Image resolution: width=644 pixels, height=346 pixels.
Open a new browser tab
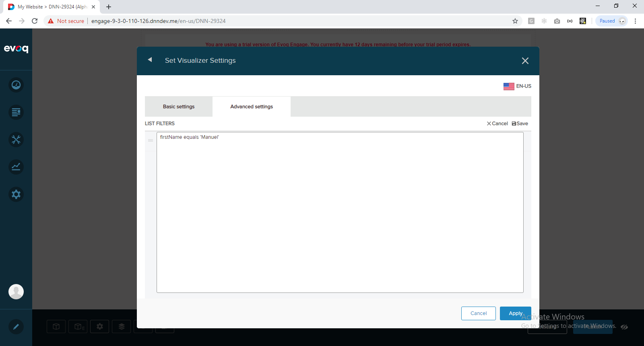point(109,7)
